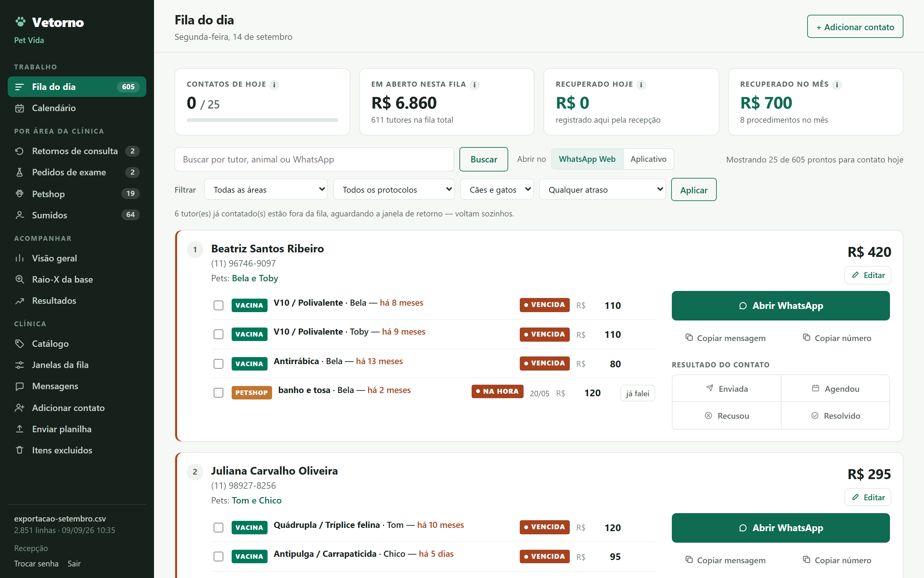924x578 pixels.
Task: Check banho e tosa Bela checkbox
Action: [x=218, y=393]
